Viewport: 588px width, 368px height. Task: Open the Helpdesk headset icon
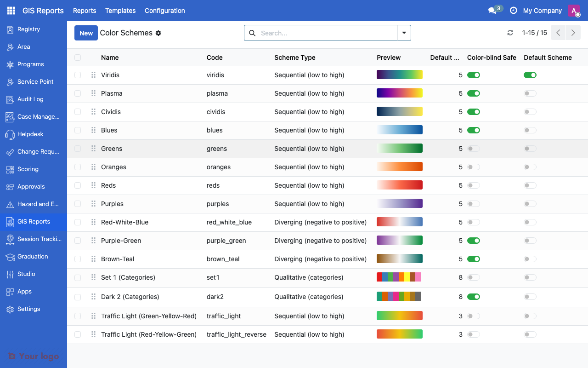click(x=10, y=134)
